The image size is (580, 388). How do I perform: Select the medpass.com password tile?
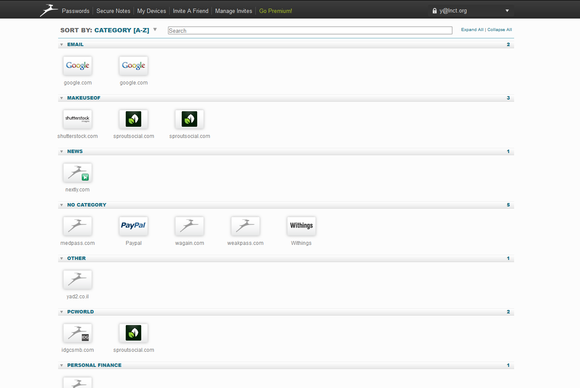(77, 226)
